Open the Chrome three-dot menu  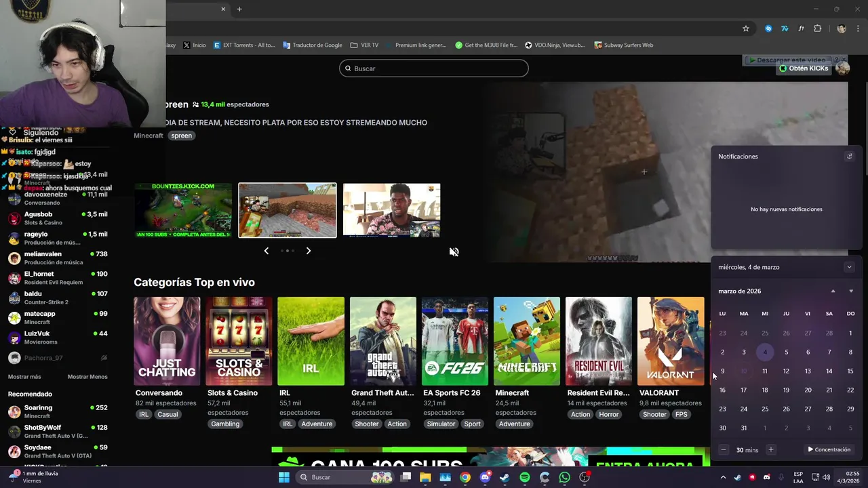tap(857, 28)
